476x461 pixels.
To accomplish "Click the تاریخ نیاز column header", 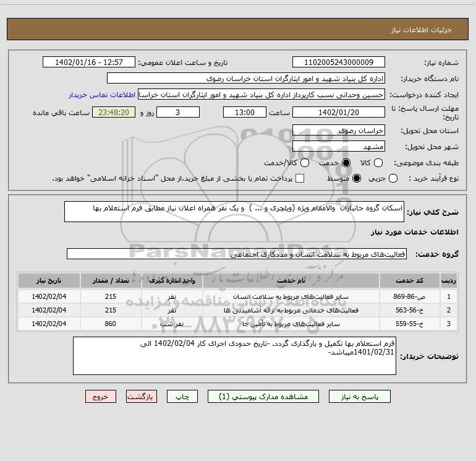I will click(49, 280).
